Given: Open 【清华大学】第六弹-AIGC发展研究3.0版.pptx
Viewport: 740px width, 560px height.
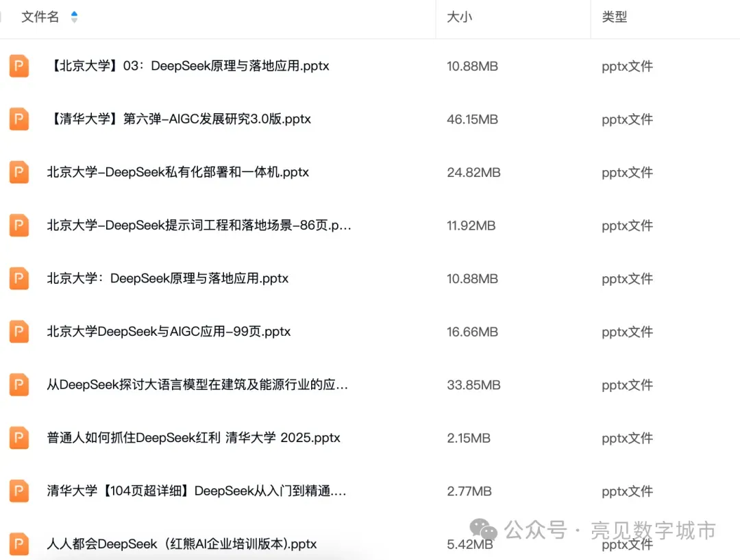Looking at the screenshot, I should tap(180, 119).
